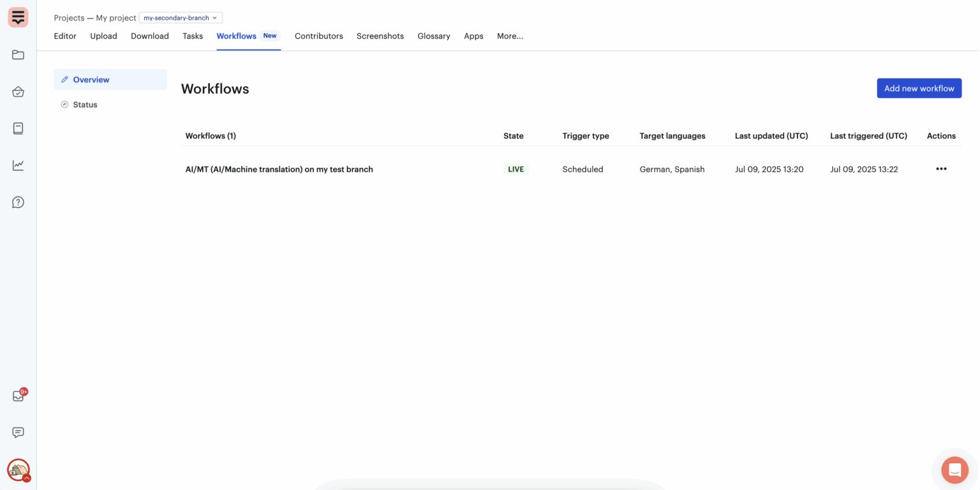This screenshot has height=490, width=980.
Task: Open the statistics chart sidebar icon
Action: pyautogui.click(x=18, y=165)
